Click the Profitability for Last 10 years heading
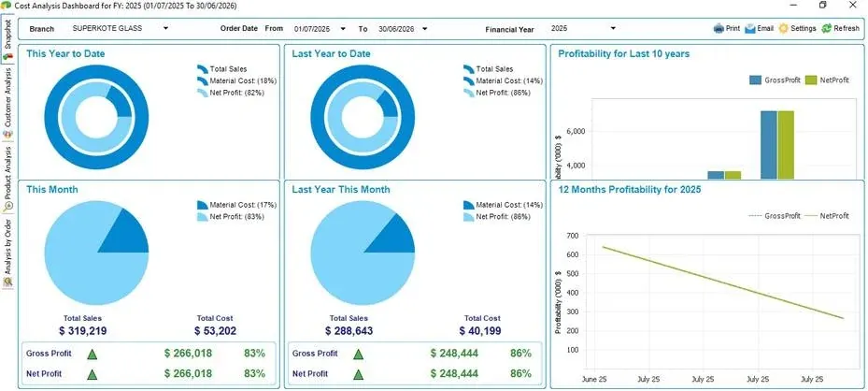 pos(624,54)
